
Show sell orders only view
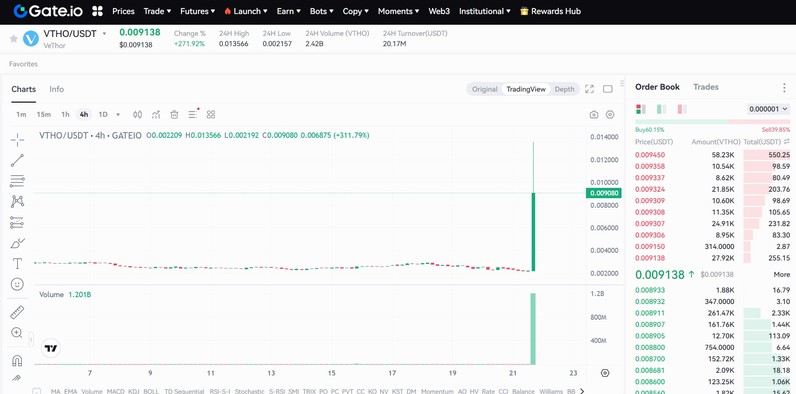pos(682,109)
